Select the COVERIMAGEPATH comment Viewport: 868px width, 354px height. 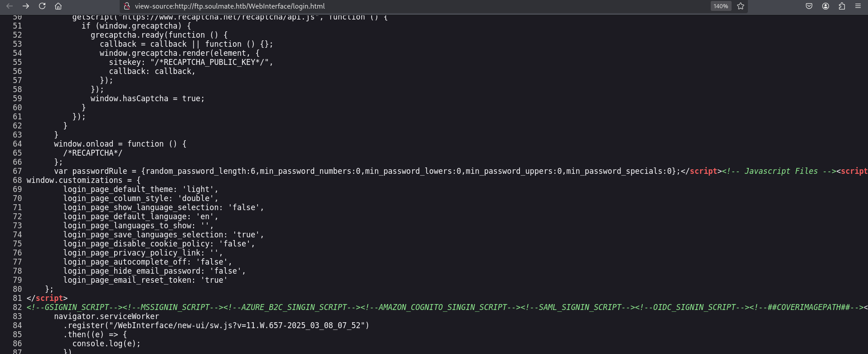806,307
